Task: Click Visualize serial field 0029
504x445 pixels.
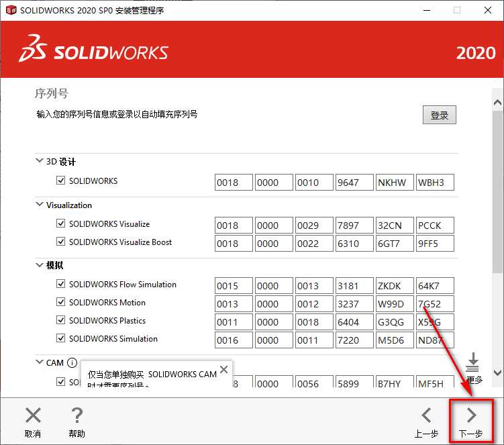Action: 314,225
